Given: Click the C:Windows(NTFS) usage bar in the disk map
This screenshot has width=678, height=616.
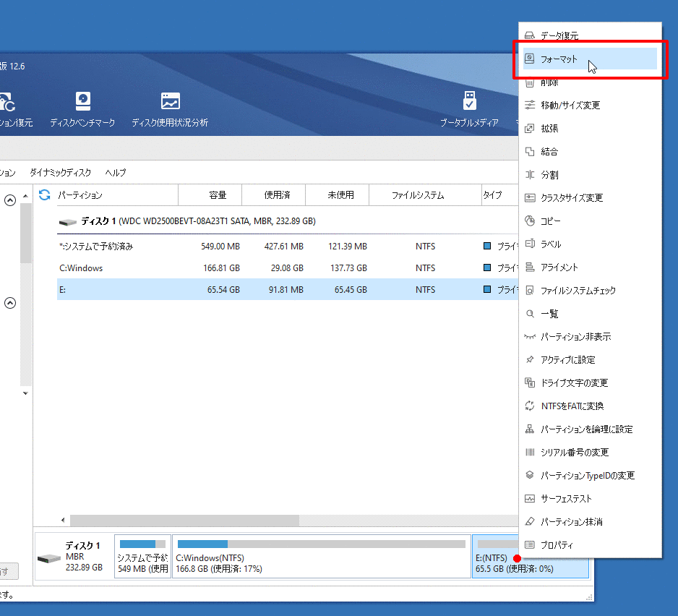Looking at the screenshot, I should [x=321, y=544].
